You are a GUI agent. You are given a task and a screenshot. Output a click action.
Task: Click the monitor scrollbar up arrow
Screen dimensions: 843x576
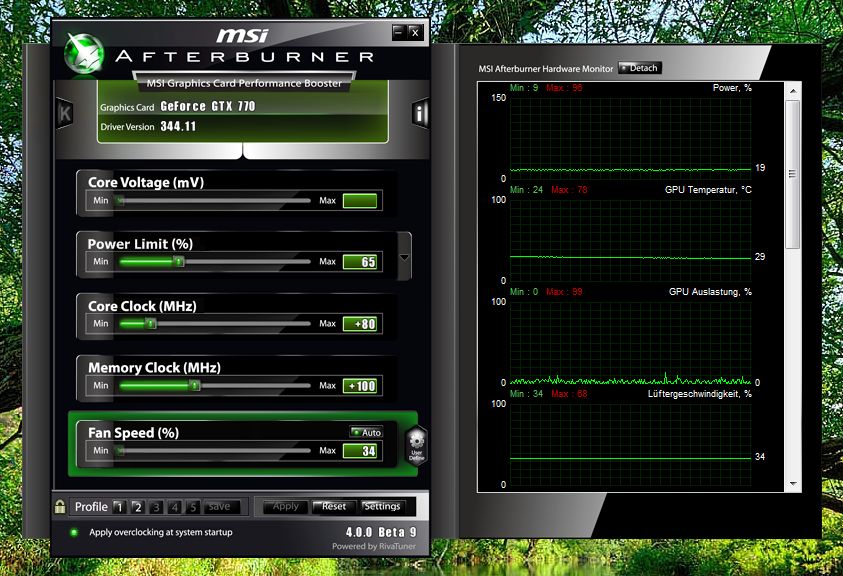(793, 91)
